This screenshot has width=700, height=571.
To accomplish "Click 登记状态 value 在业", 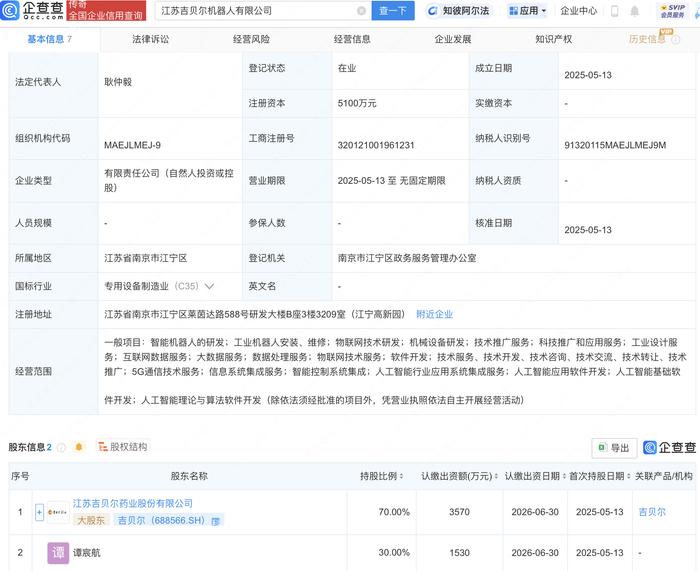I will (x=347, y=68).
